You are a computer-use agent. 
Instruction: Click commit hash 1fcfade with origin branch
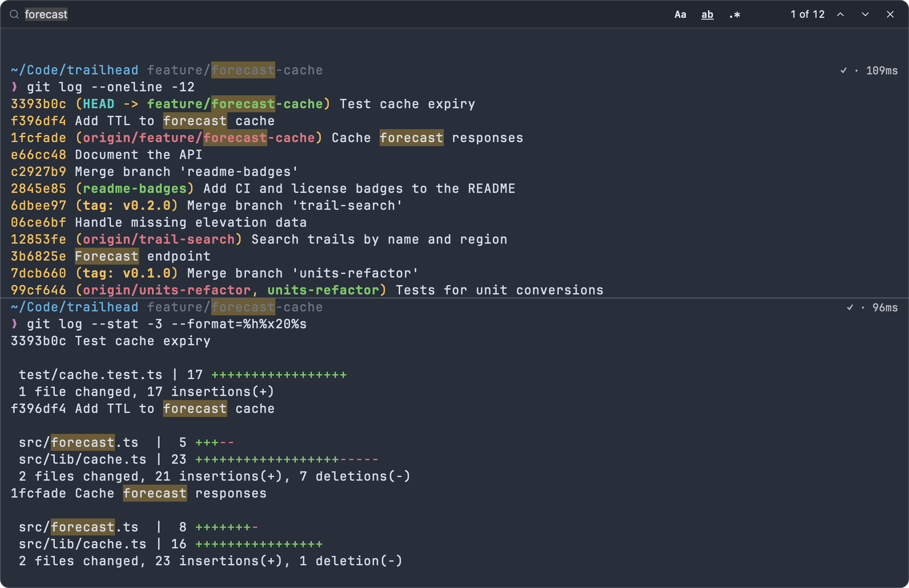coord(38,138)
